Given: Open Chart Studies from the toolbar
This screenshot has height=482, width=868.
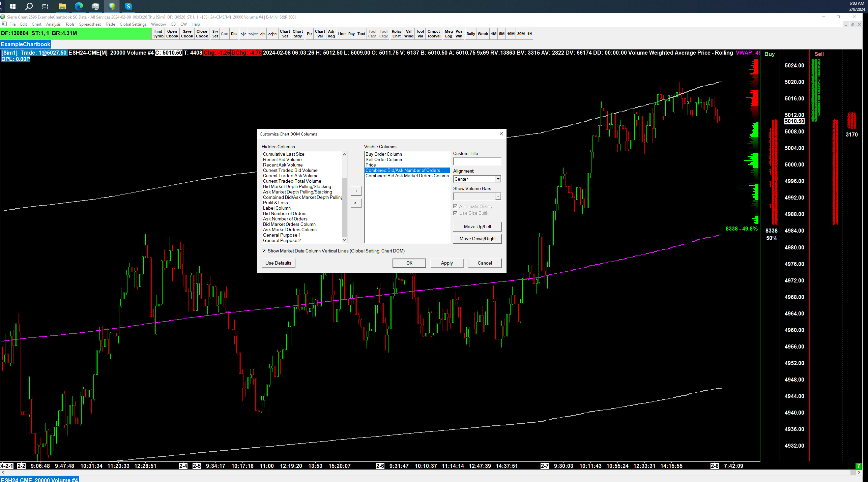Looking at the screenshot, I should 297,34.
